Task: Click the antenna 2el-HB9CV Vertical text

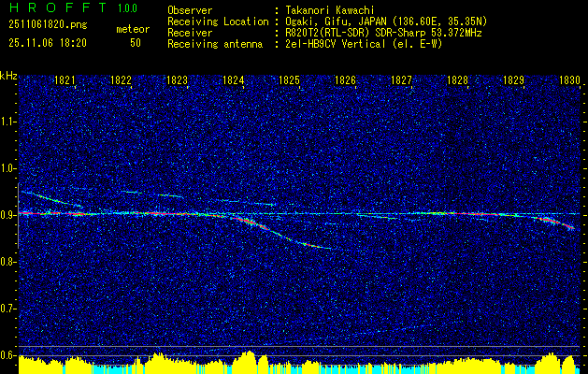Action: click(x=336, y=44)
